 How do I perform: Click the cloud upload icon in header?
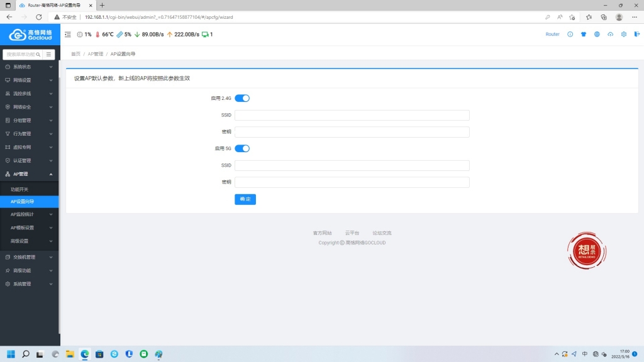coord(610,35)
